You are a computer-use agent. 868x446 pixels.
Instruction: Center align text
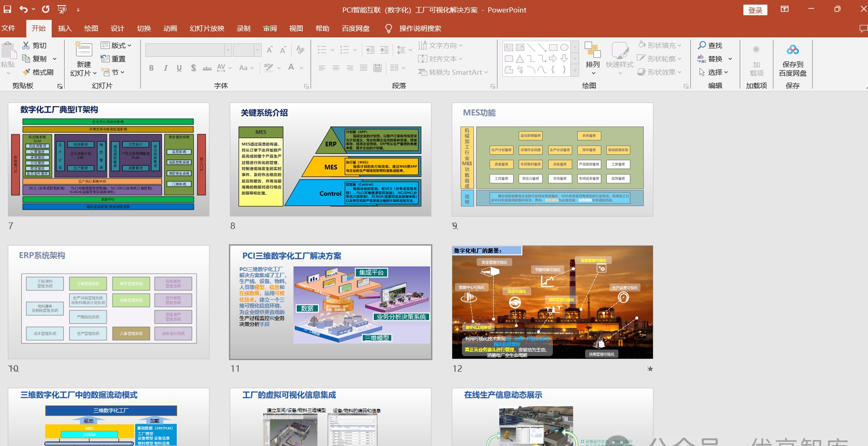pyautogui.click(x=336, y=68)
